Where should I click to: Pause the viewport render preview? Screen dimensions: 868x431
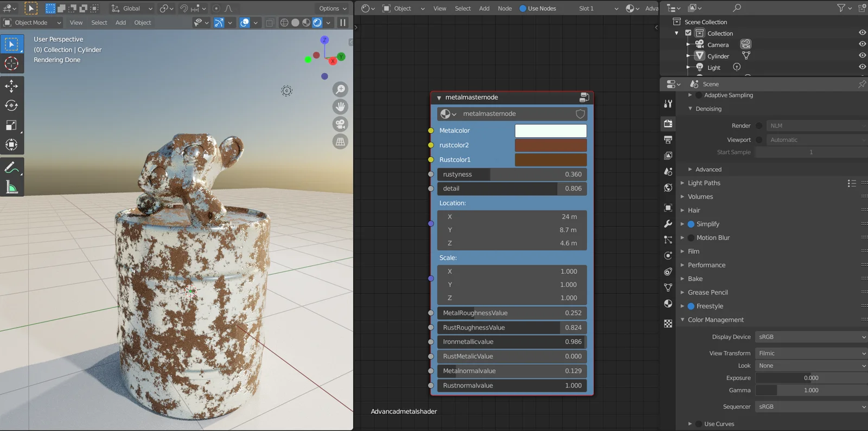coord(343,23)
